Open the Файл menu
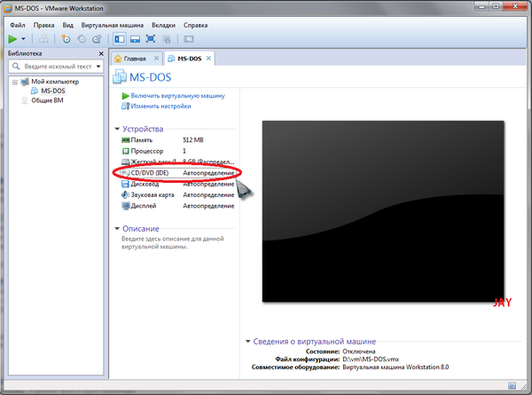Image resolution: width=532 pixels, height=395 pixels. [18, 25]
